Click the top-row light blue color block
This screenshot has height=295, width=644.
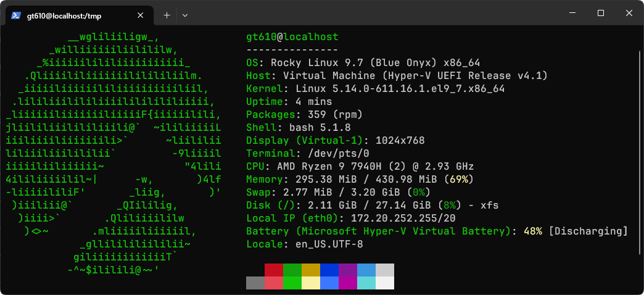tap(366, 270)
